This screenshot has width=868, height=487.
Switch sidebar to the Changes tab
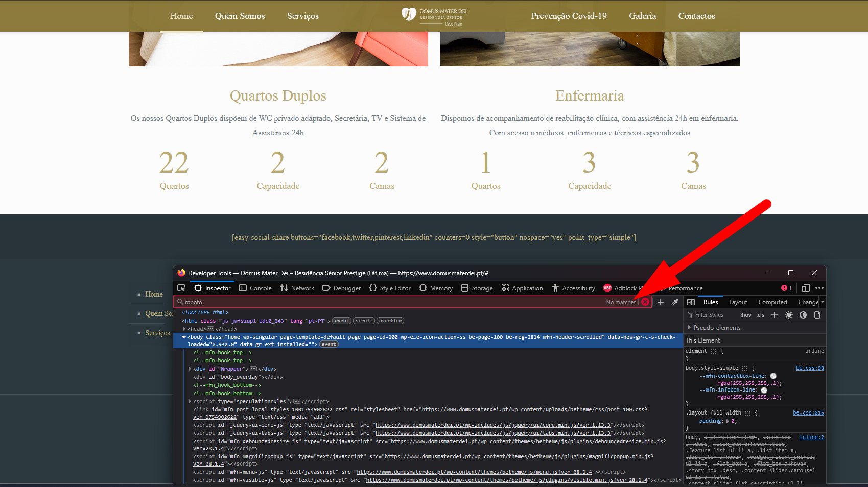(x=808, y=302)
